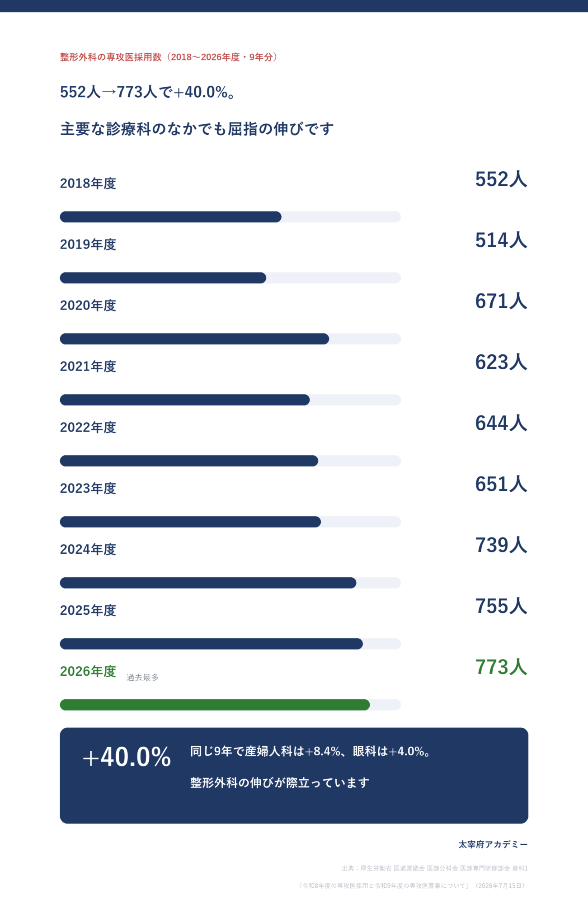Click the 2024年度 progress bar

coord(230,583)
